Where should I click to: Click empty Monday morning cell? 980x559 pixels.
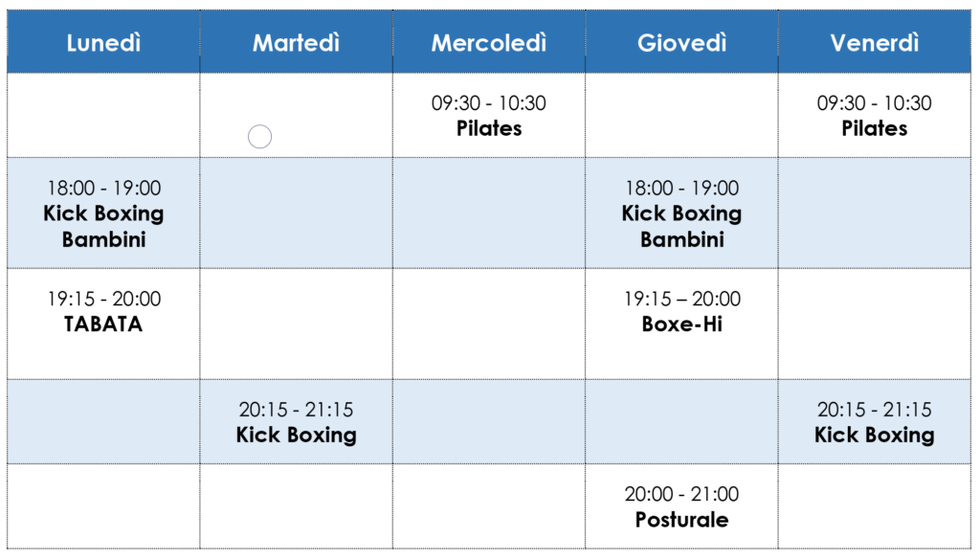click(103, 115)
